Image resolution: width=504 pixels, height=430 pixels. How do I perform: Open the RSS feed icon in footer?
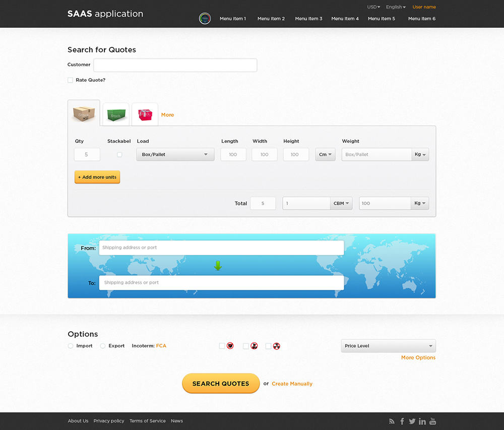[x=392, y=421]
